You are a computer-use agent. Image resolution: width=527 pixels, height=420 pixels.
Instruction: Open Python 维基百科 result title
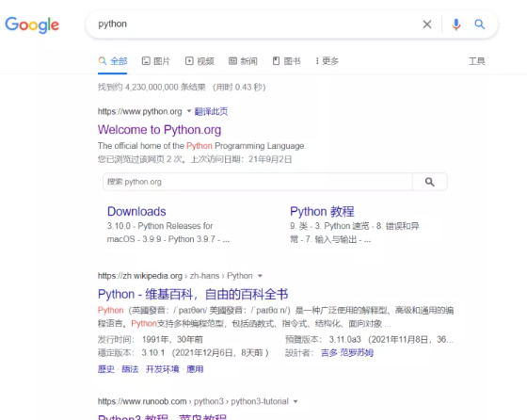point(193,294)
